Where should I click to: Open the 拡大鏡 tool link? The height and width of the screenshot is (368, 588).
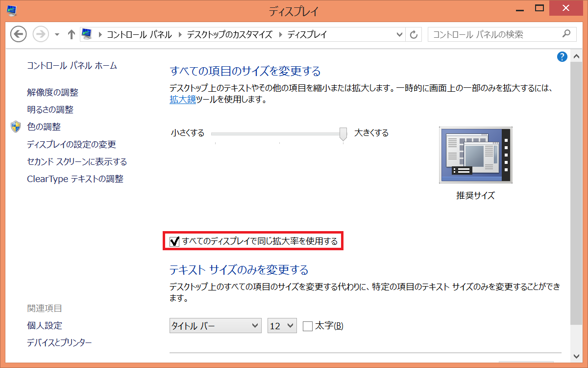[183, 99]
